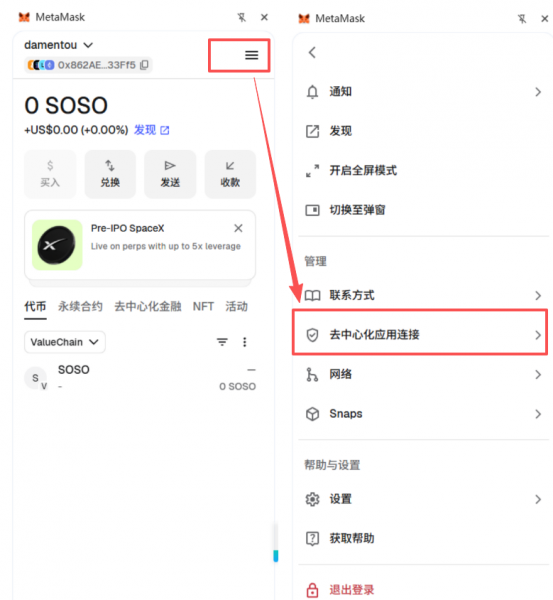
Task: Click the 兑换 swap button
Action: [110, 174]
